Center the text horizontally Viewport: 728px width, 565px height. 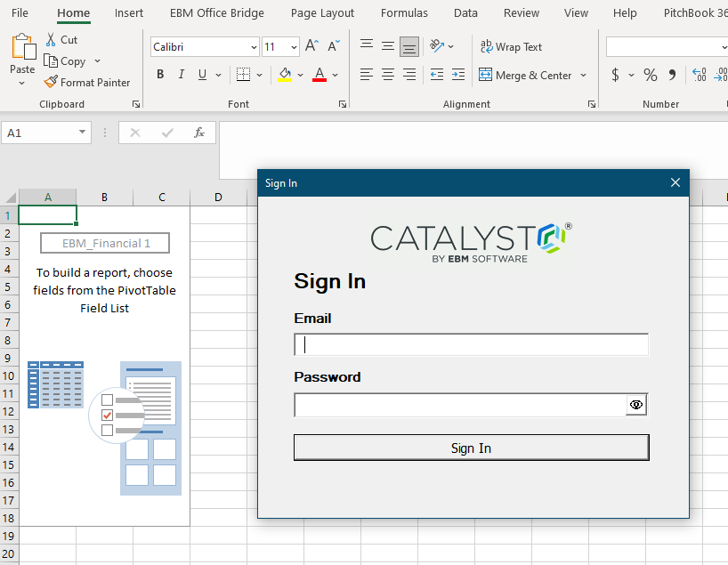(x=388, y=74)
